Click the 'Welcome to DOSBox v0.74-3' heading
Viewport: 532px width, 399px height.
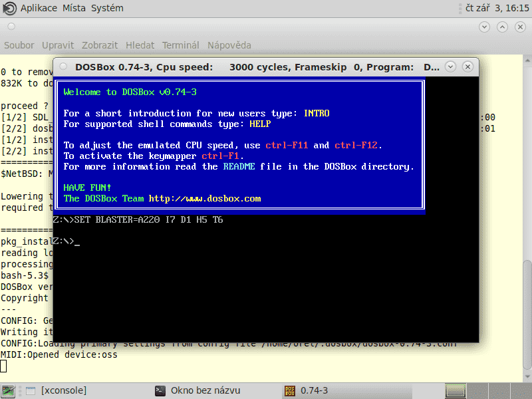pyautogui.click(x=130, y=92)
